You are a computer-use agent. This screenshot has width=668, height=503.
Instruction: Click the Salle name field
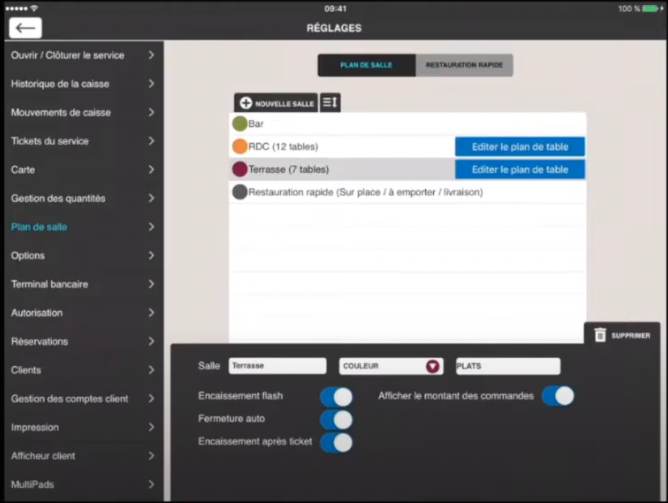click(x=277, y=366)
